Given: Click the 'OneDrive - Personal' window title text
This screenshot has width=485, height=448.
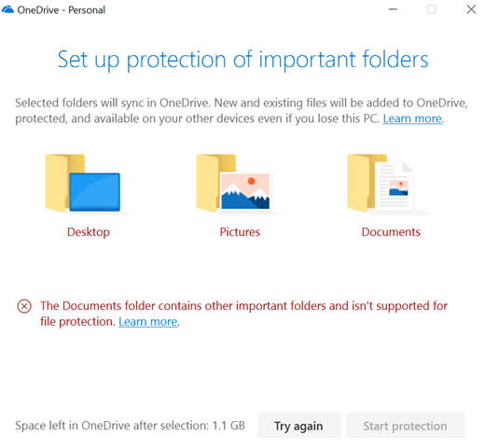Looking at the screenshot, I should [x=62, y=10].
